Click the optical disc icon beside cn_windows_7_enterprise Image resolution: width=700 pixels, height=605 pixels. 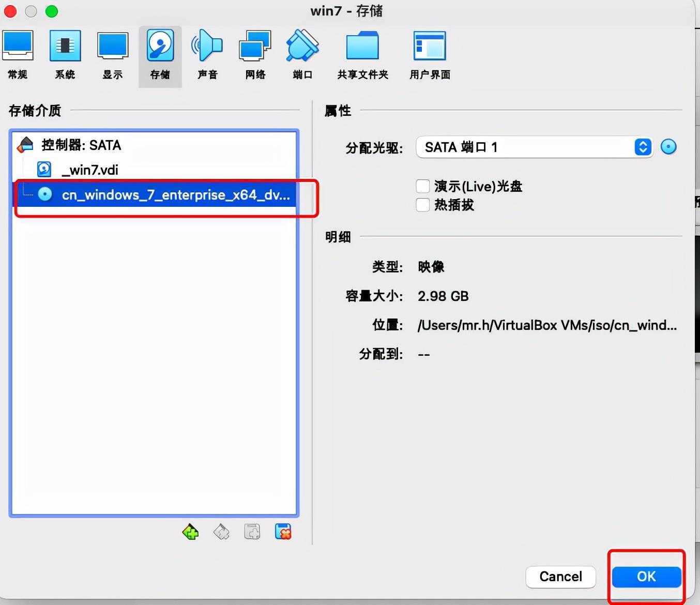tap(45, 194)
